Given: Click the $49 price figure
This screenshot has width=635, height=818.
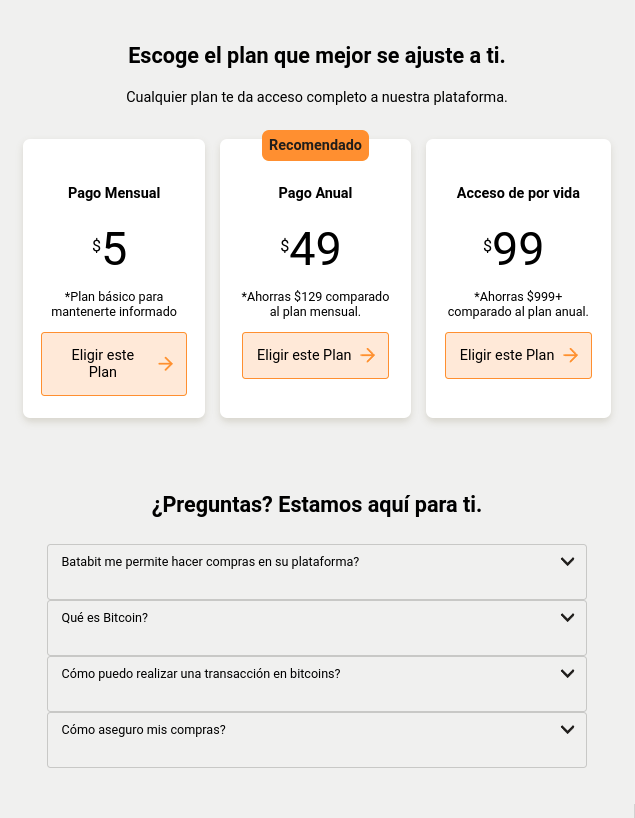Looking at the screenshot, I should (315, 248).
